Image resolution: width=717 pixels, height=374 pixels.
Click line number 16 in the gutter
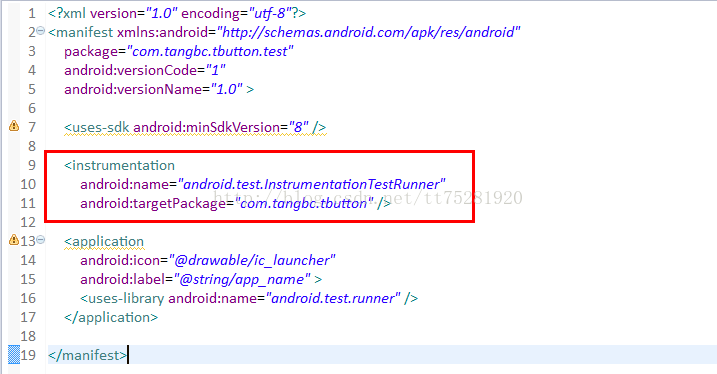tap(28, 299)
